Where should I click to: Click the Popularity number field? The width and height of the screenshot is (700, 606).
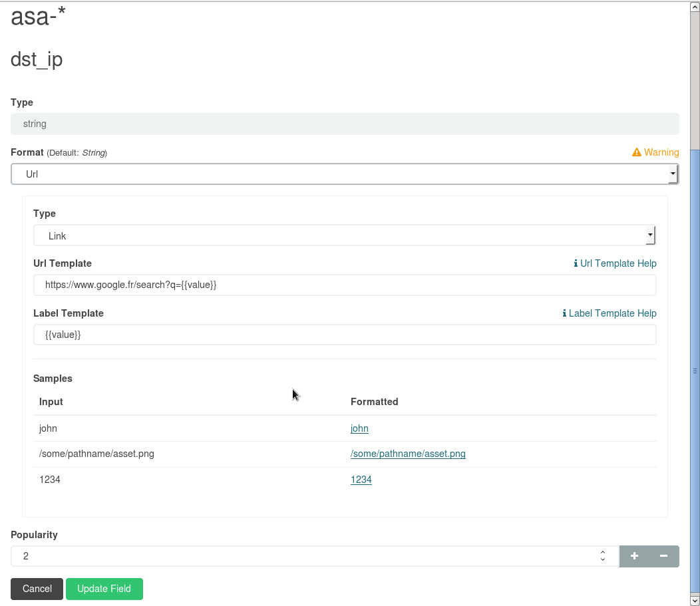click(x=315, y=556)
